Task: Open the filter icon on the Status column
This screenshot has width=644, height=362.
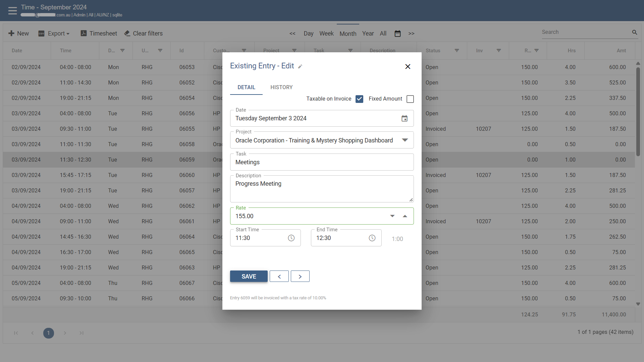Action: 457,50
